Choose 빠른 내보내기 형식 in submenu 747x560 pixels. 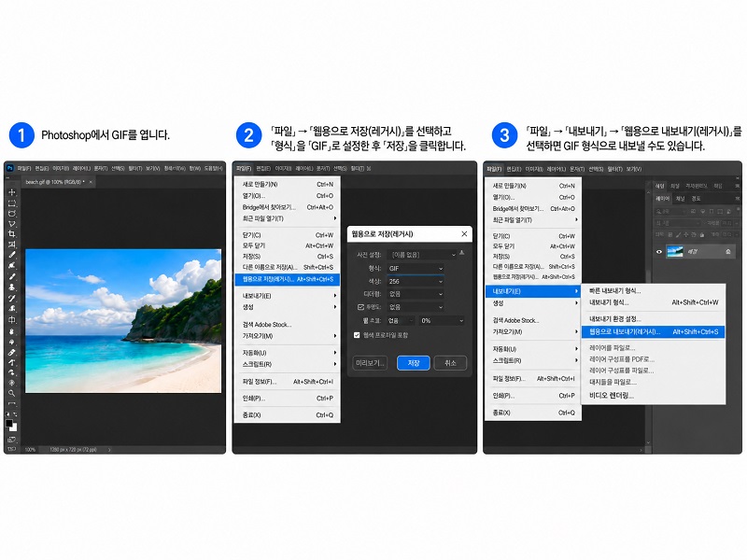[x=653, y=290]
